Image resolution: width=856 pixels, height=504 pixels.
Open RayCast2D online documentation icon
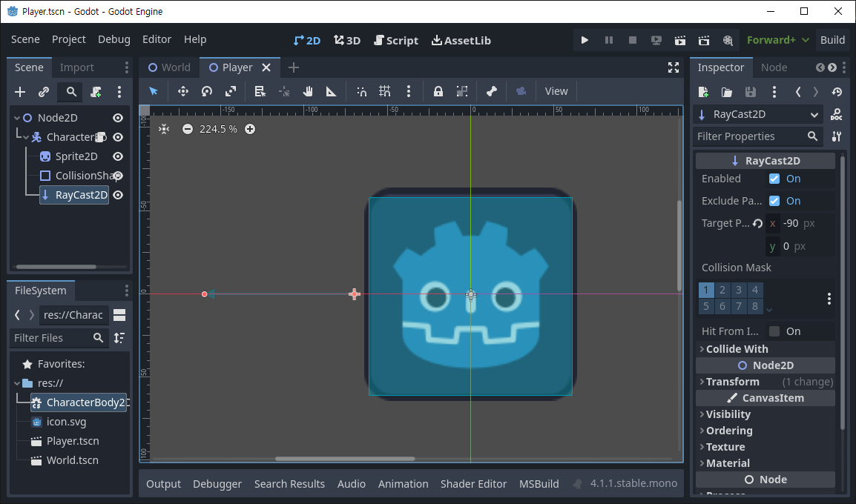(x=837, y=115)
